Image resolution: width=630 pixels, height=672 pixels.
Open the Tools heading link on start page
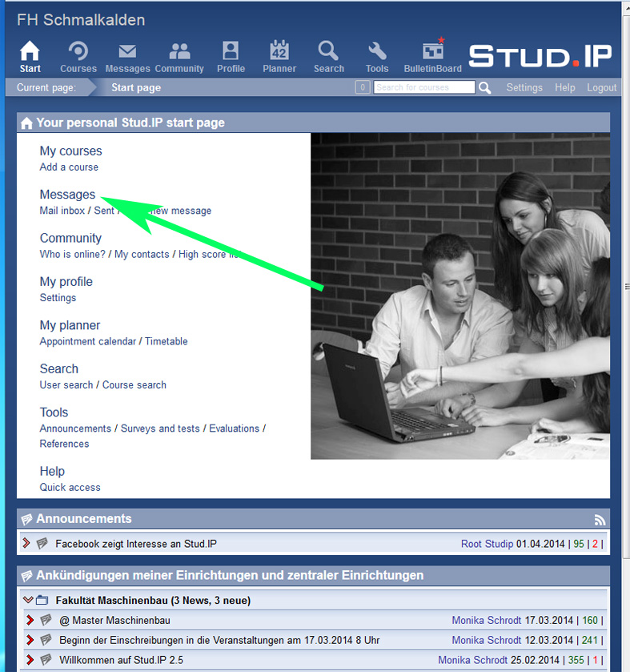54,412
